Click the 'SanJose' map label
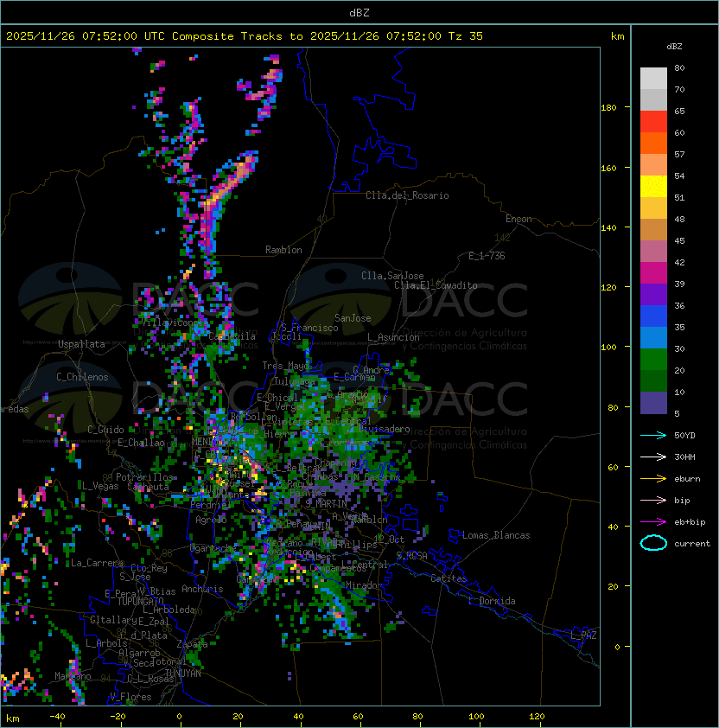Image resolution: width=719 pixels, height=728 pixels. (353, 318)
